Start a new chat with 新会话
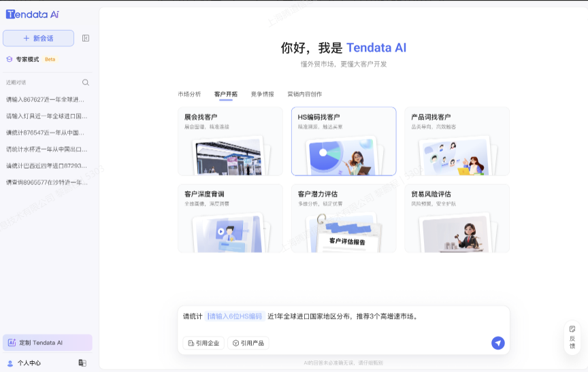The width and height of the screenshot is (588, 372). point(38,38)
